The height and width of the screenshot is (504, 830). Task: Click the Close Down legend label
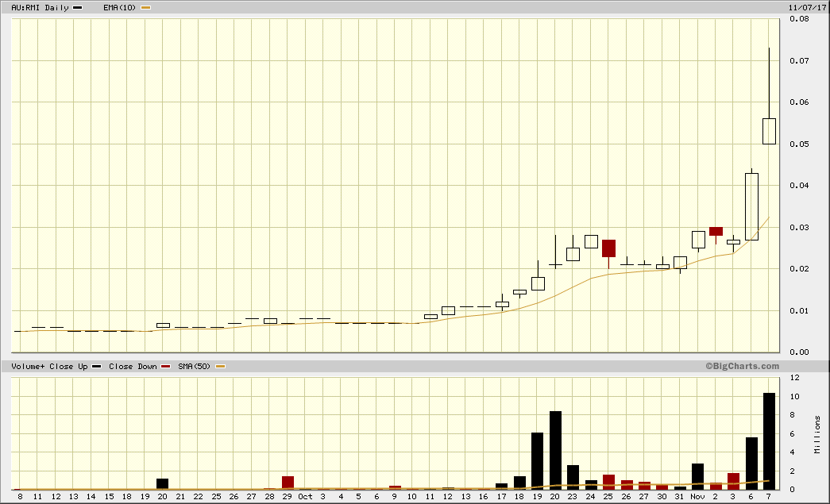click(x=133, y=367)
